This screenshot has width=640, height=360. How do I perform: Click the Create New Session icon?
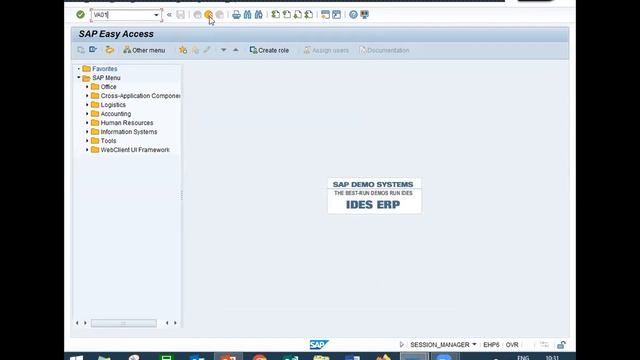(325, 15)
